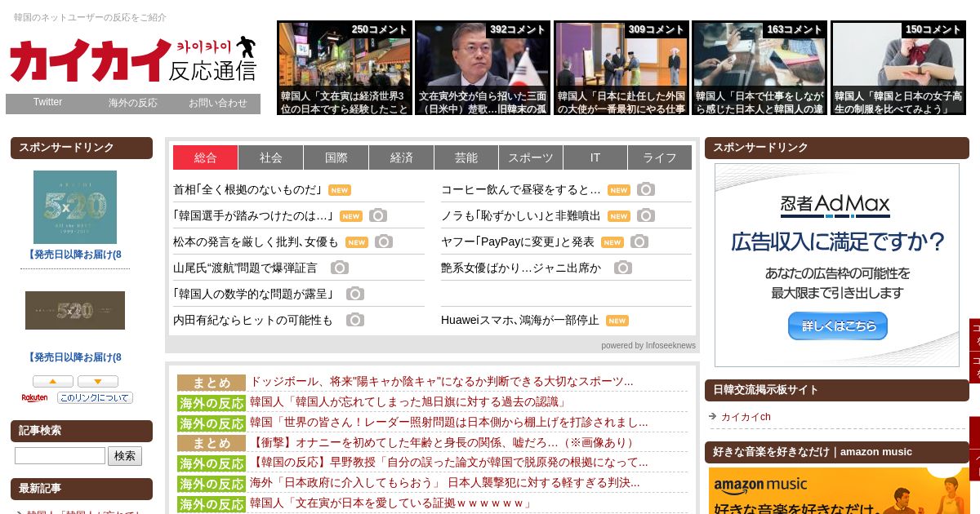Open article ドッジボール、将来"陽キャか陰キャ"

[x=441, y=382]
